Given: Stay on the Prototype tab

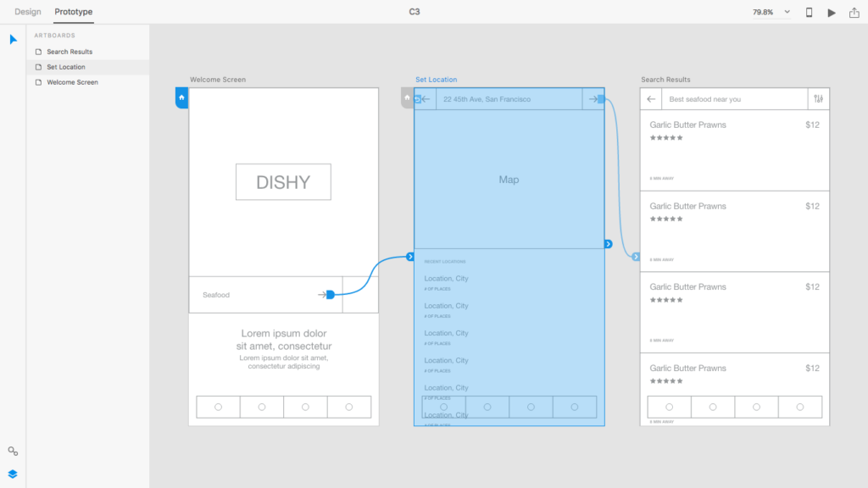Looking at the screenshot, I should coord(73,12).
